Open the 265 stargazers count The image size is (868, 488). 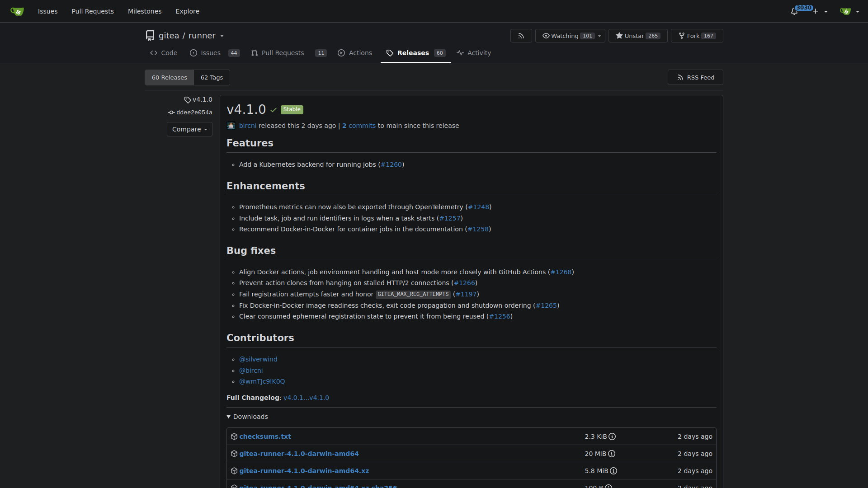tap(653, 36)
